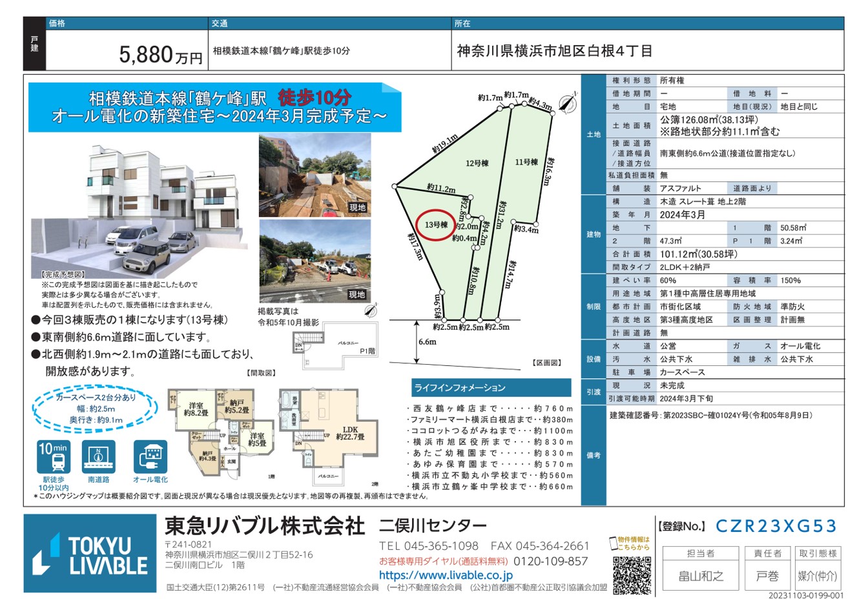The image size is (868, 599).
Task: Click the Tokyu Livable logo
Action: pyautogui.click(x=90, y=554)
